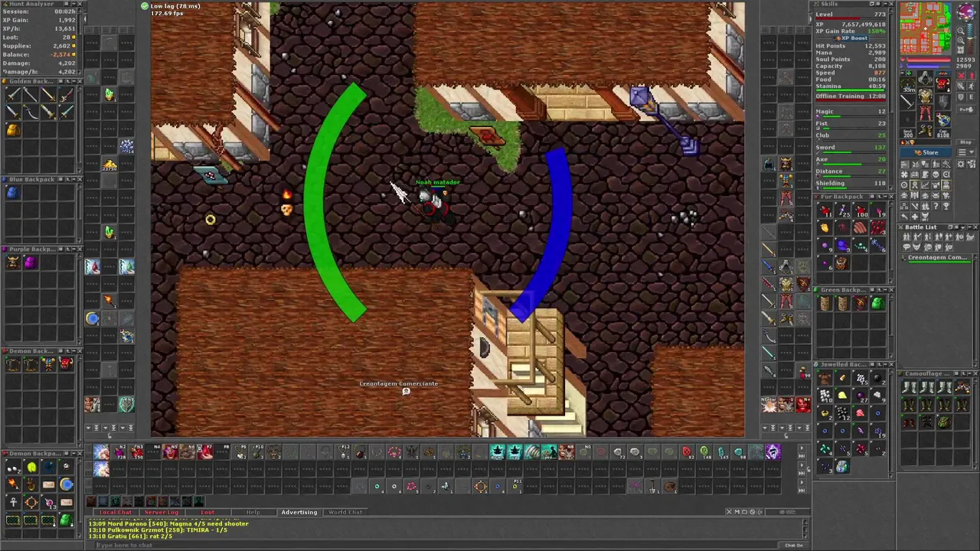Click the golden armor equipment slot

tap(926, 97)
